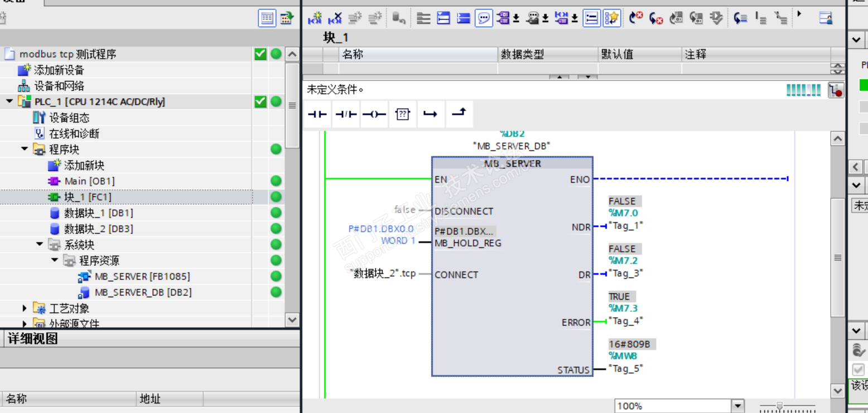Open 在线和诊断 in project tree

[74, 134]
